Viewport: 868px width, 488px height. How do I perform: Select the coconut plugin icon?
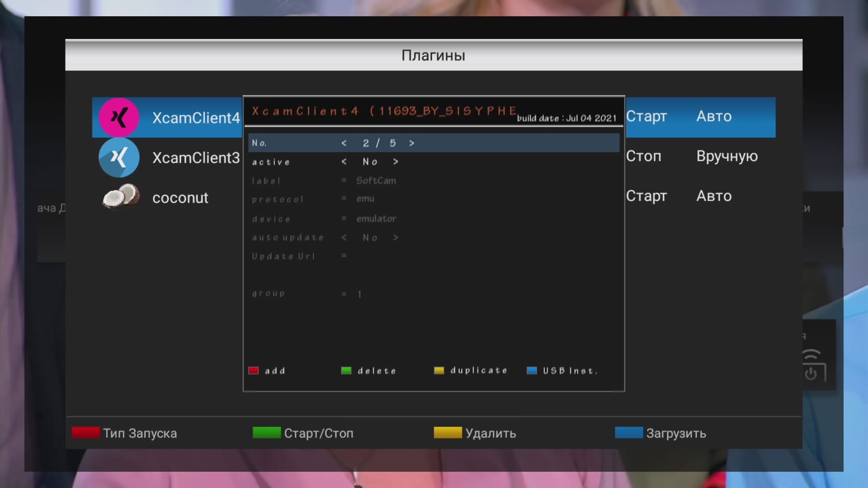pyautogui.click(x=121, y=197)
